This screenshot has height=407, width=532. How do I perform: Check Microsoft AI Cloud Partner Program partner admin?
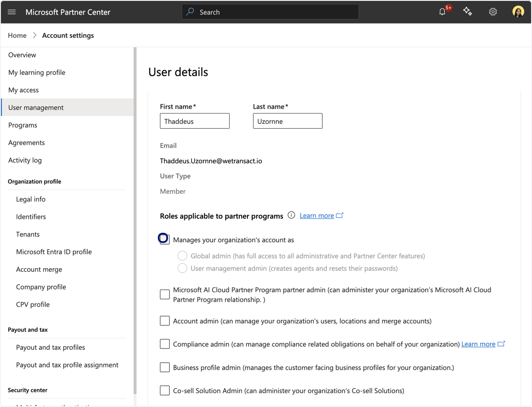click(164, 294)
